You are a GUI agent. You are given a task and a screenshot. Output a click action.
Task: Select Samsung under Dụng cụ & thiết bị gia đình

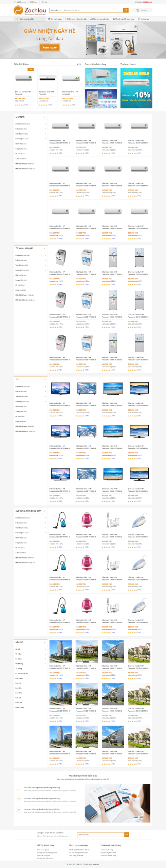point(22,533)
